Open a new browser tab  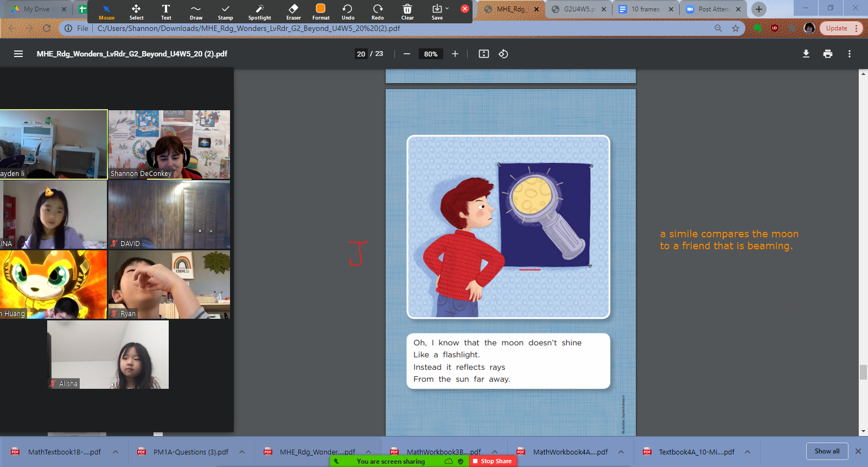tap(759, 9)
